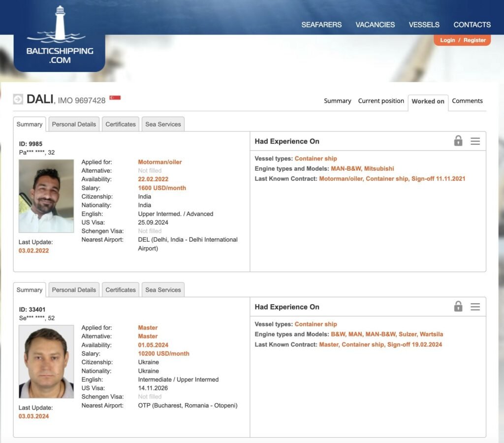
Task: Click the BalticShipping.com lighthouse logo
Action: 60,35
